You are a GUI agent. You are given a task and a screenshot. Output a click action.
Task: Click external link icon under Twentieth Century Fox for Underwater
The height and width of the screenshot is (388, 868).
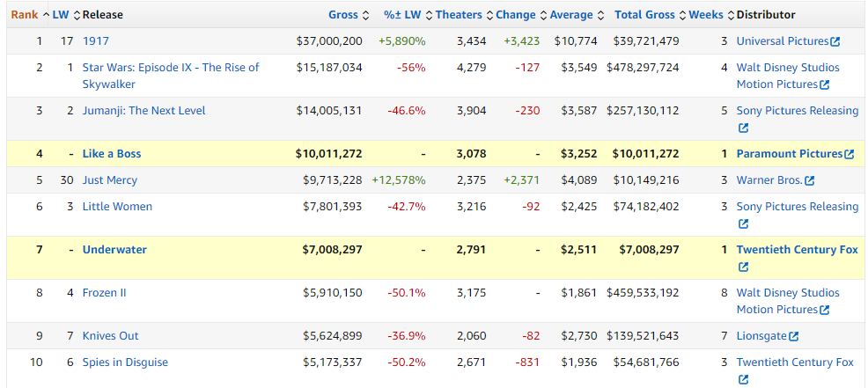743,267
